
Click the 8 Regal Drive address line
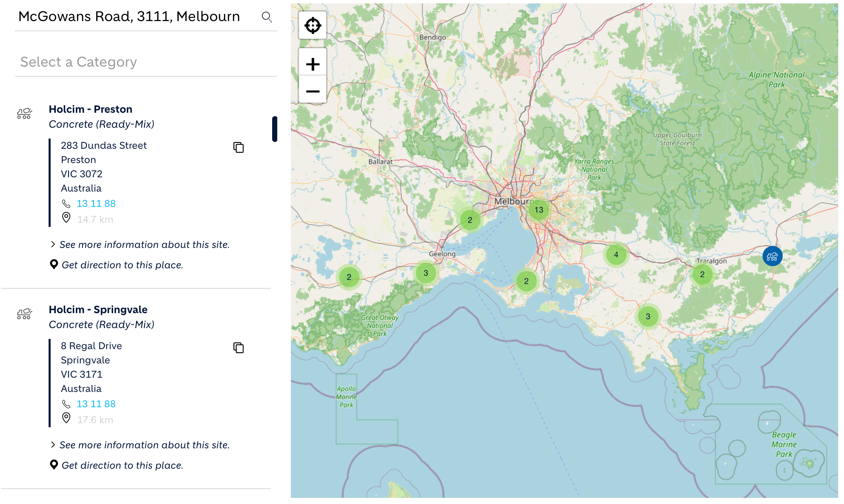91,346
